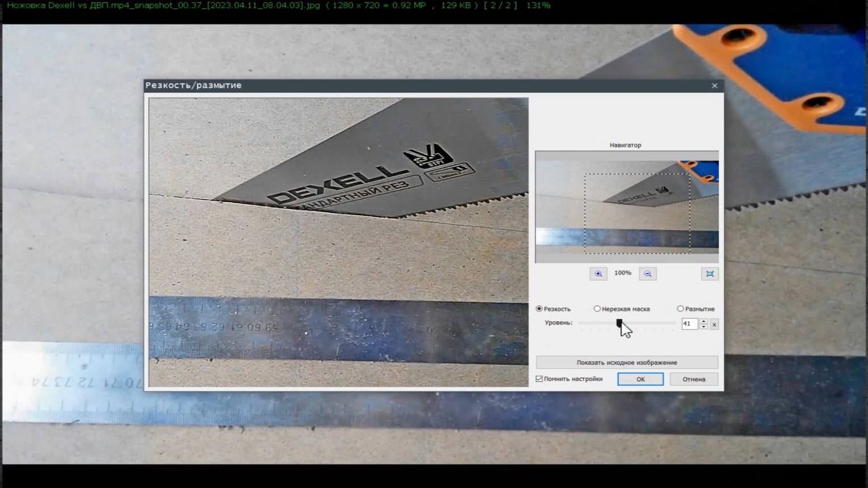Click the Навигатор thumbnail image
The width and height of the screenshot is (868, 488).
point(627,207)
